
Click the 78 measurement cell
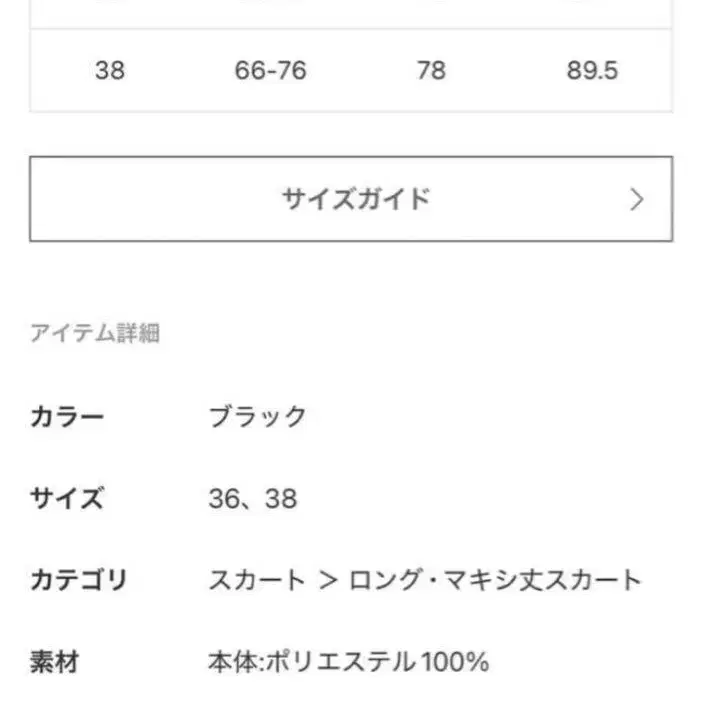coord(430,72)
